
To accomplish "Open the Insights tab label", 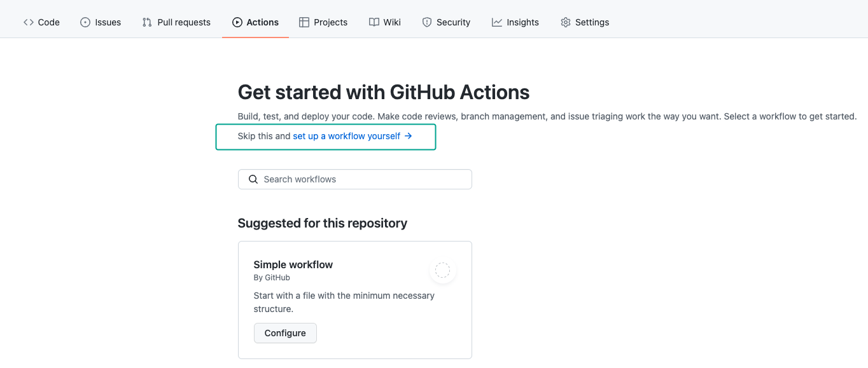I will click(x=523, y=22).
